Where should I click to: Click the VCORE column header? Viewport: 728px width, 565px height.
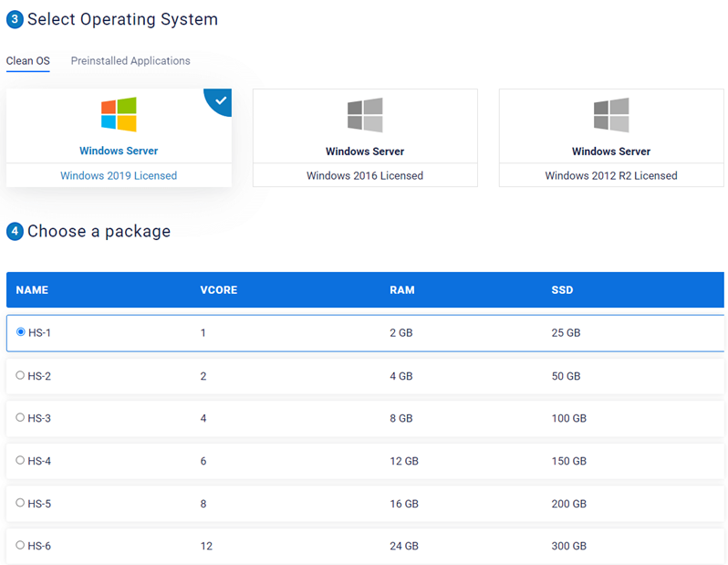click(219, 290)
